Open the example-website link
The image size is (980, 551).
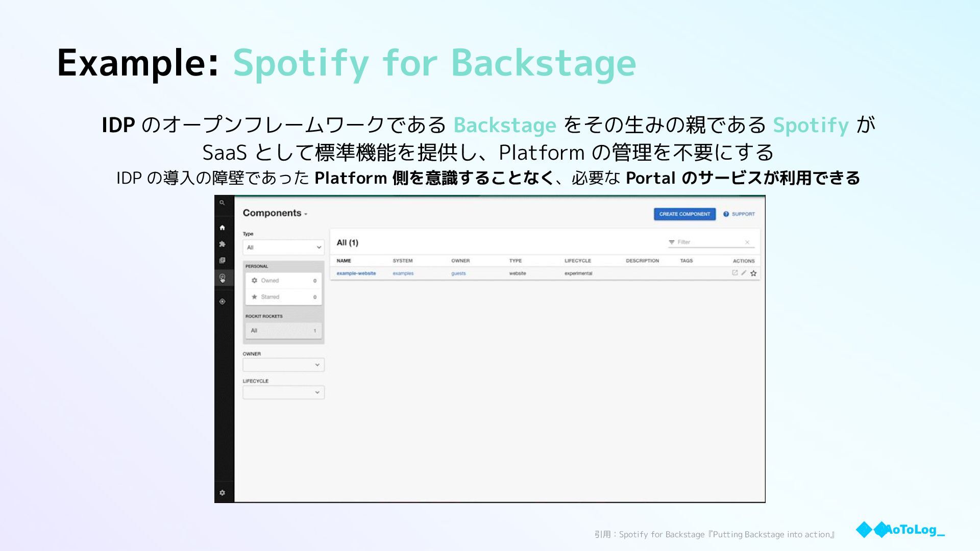(x=356, y=273)
